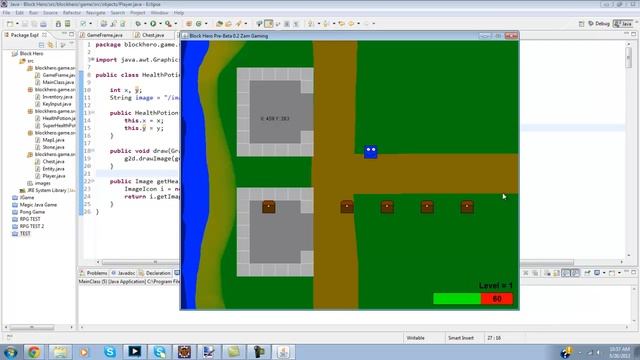Click the Print toolbar icon
Screen dimensions: 640x360
(x=43, y=24)
